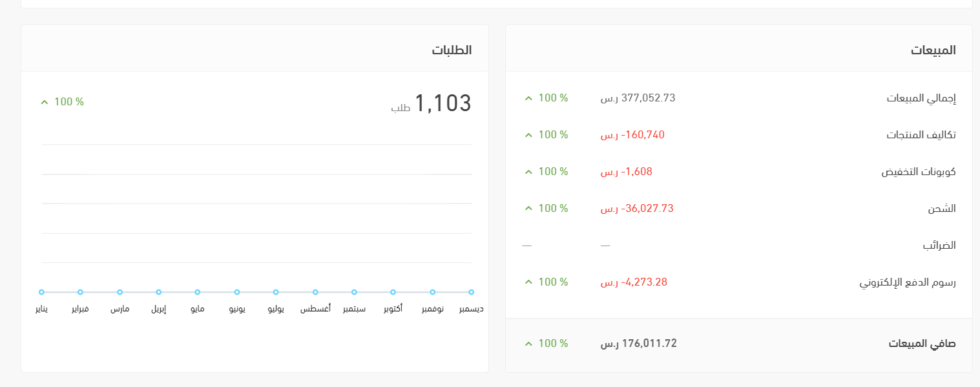
Task: Select the أكتوبر data point on chart
Action: pos(393,292)
